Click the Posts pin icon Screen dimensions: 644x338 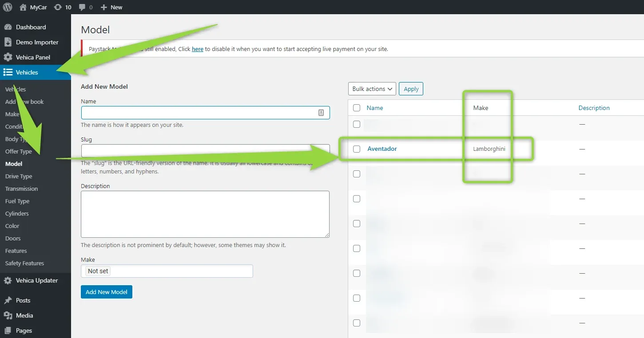pos(8,300)
